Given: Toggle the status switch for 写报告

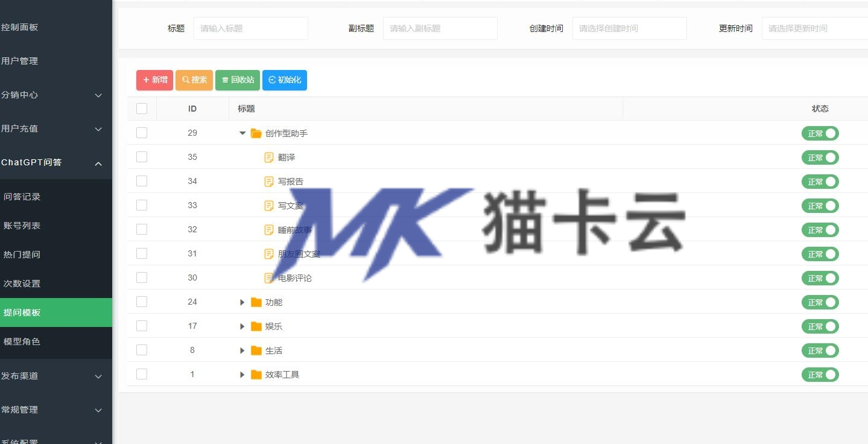Looking at the screenshot, I should [x=820, y=182].
